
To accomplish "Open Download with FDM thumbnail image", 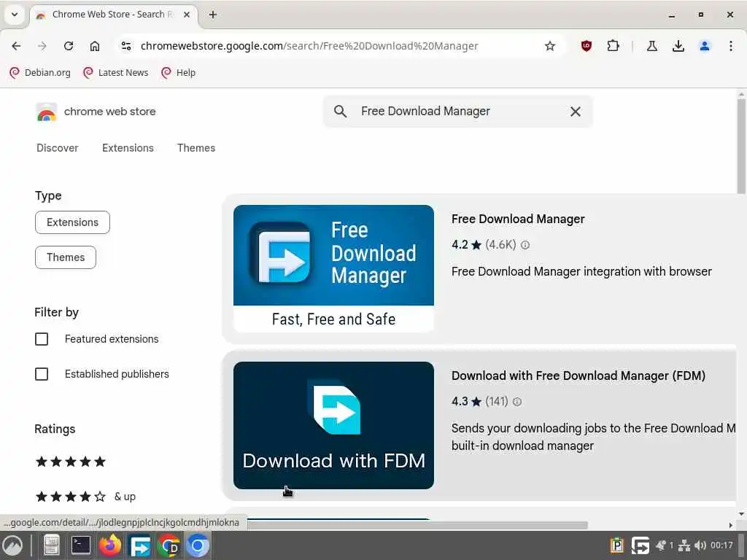I will 333,425.
